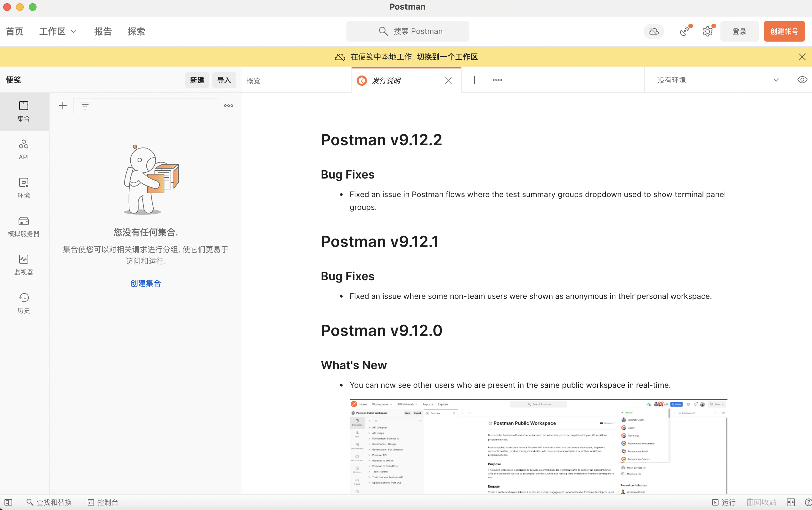Click the 导入 import button
Screen dimensions: 812x510
(x=224, y=80)
